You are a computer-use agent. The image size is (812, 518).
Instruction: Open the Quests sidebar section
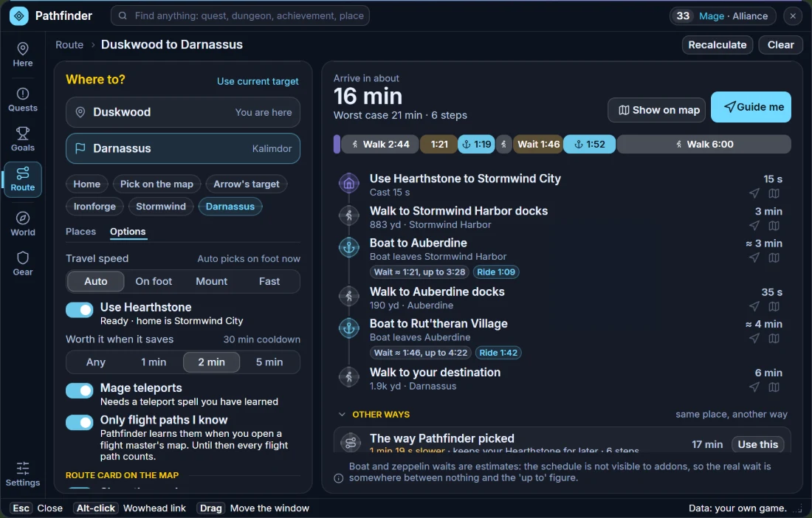[23, 100]
